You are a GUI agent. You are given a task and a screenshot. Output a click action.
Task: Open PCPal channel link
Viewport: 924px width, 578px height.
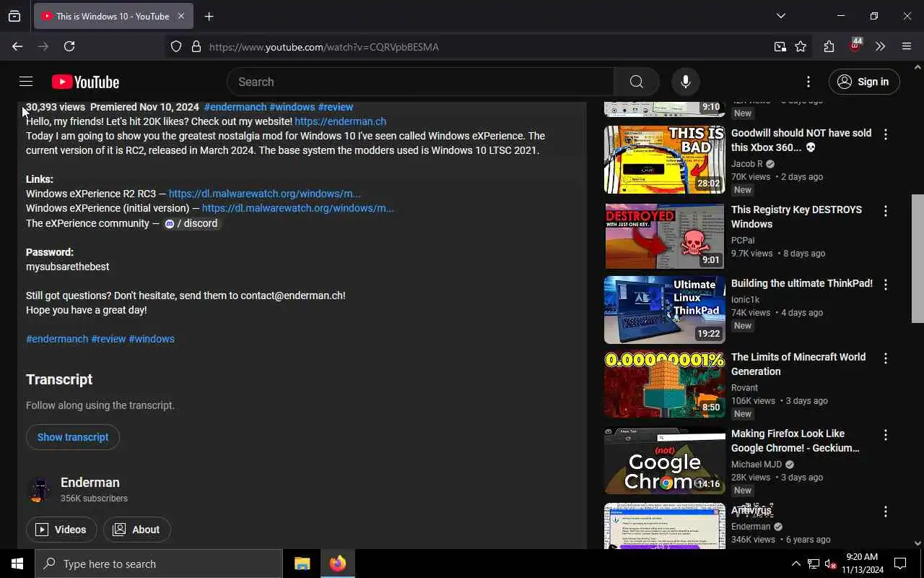[x=743, y=241]
